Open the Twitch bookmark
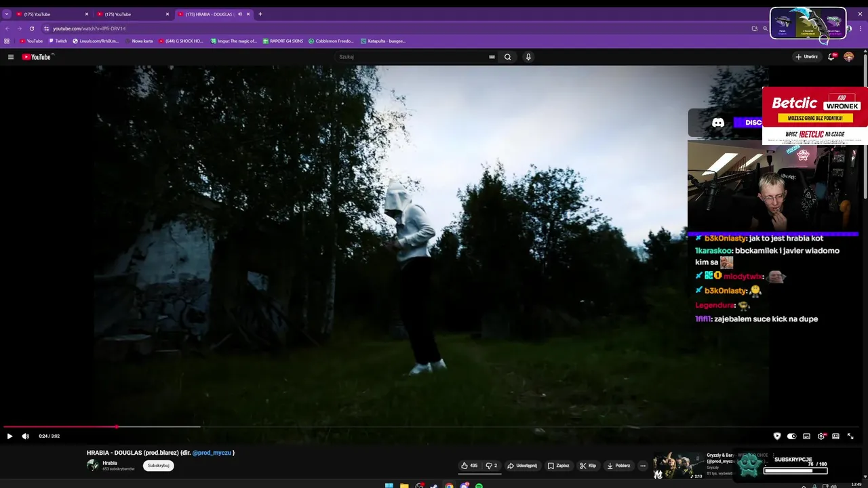Viewport: 868px width, 488px height. [58, 41]
